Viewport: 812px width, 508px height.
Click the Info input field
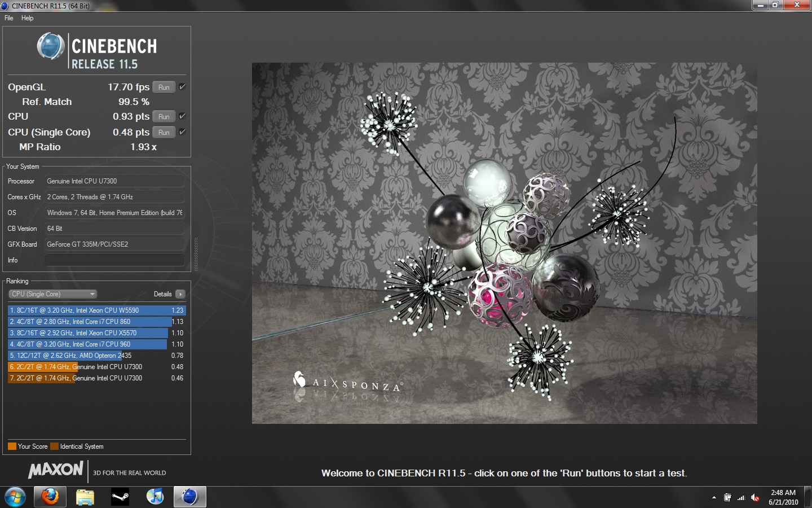(114, 260)
